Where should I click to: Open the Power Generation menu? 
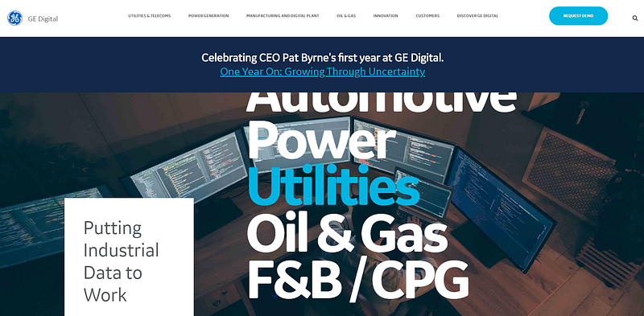(x=208, y=16)
